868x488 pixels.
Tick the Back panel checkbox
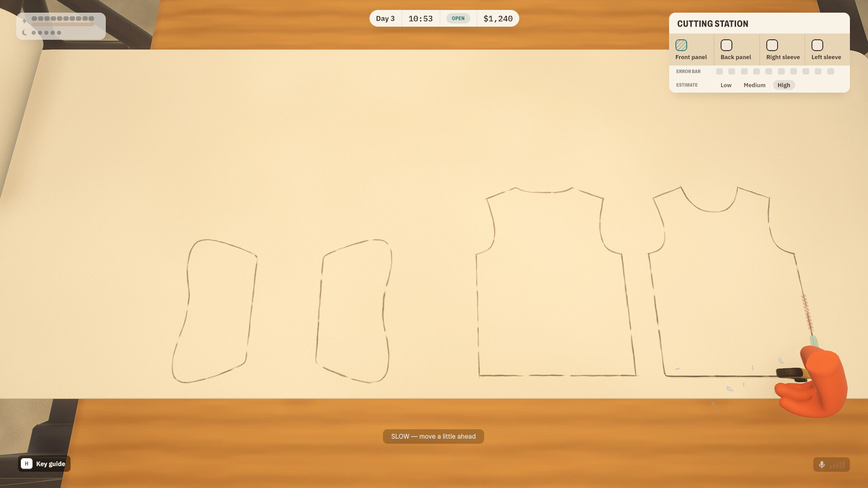click(x=726, y=45)
